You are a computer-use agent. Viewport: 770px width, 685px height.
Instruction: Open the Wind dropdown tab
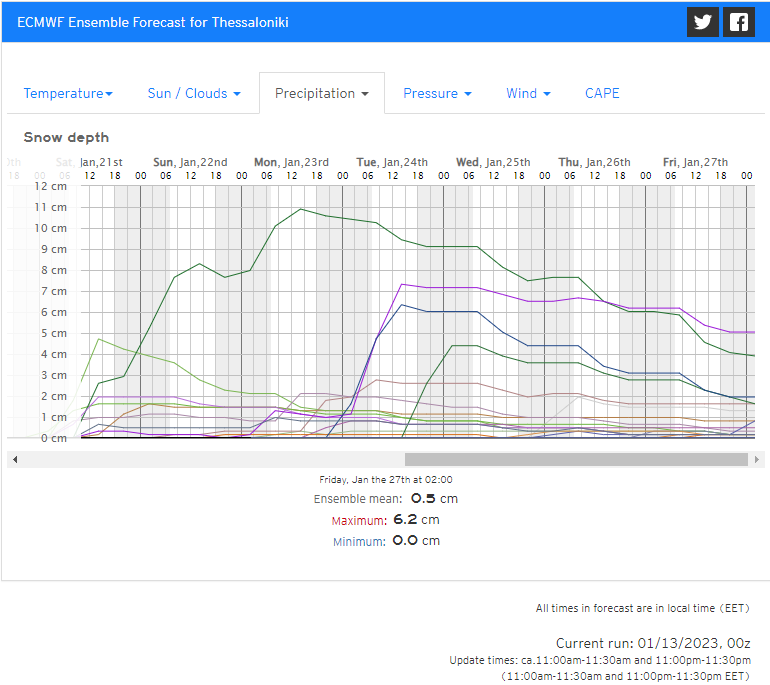click(x=528, y=93)
